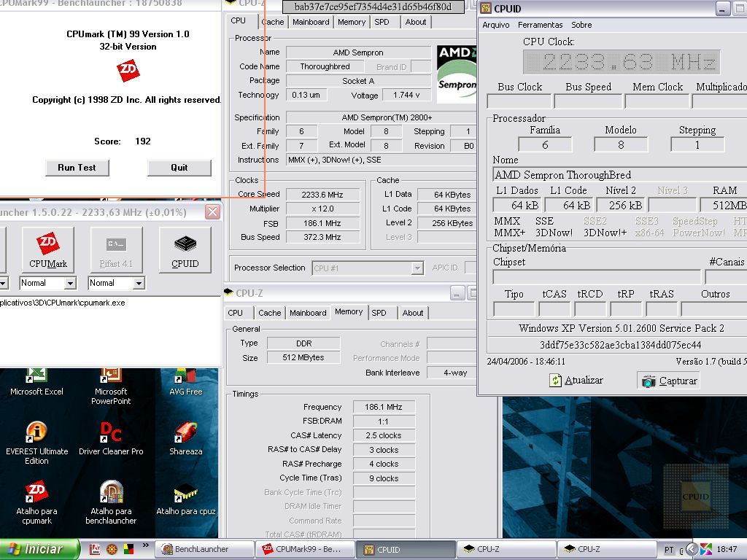Click the Quit button in CPUMark99
747x560 pixels.
coord(179,168)
